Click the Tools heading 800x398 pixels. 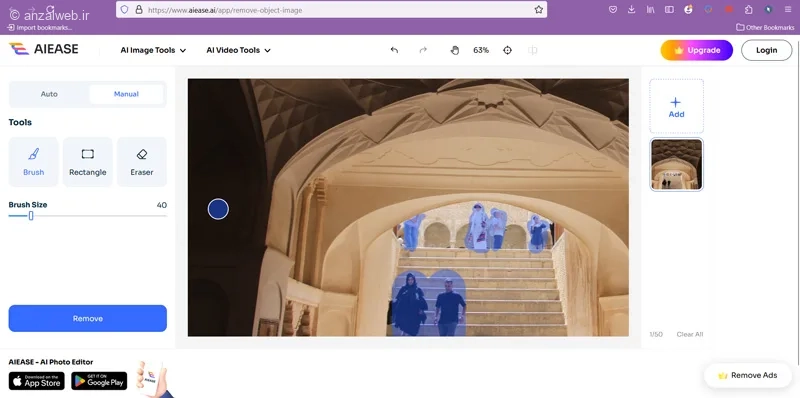tap(20, 122)
